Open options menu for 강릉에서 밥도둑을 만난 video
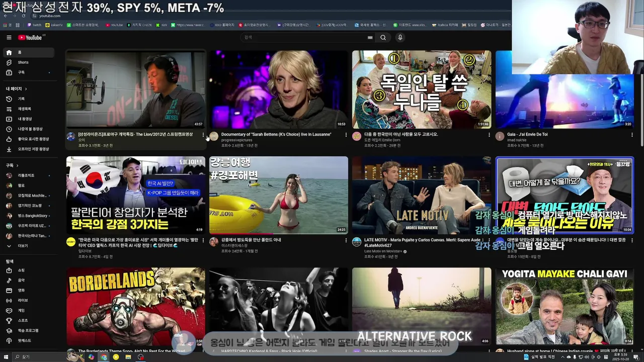This screenshot has width=644, height=362. click(x=346, y=241)
